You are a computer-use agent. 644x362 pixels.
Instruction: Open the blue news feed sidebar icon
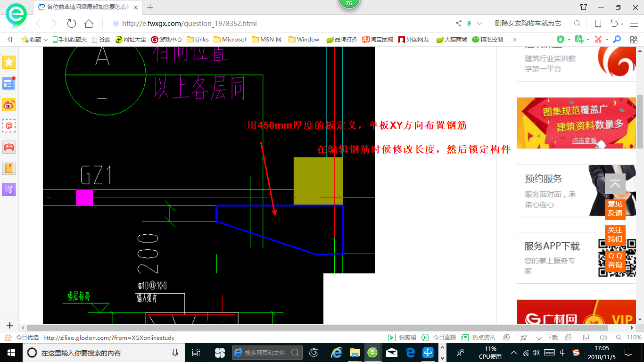click(x=9, y=83)
